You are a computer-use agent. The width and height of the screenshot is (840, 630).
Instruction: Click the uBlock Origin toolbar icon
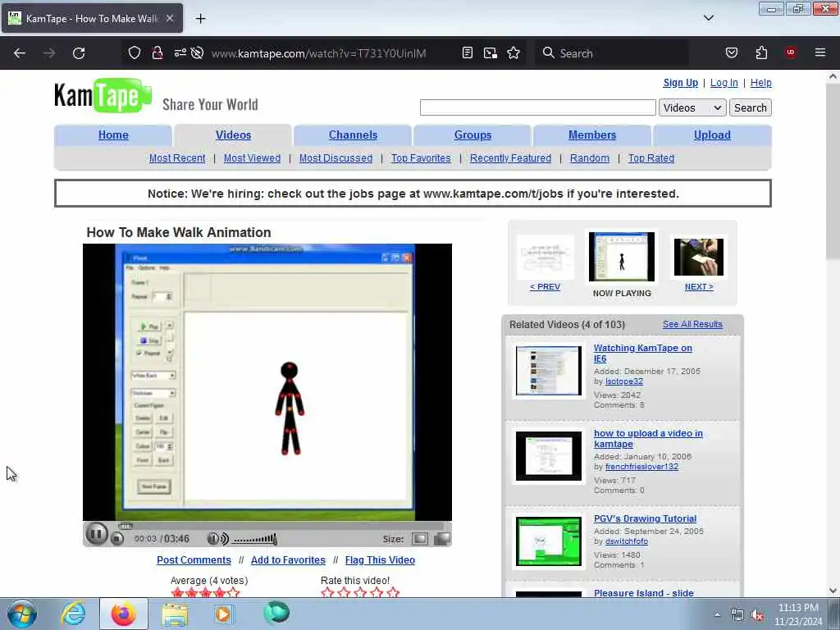(791, 52)
